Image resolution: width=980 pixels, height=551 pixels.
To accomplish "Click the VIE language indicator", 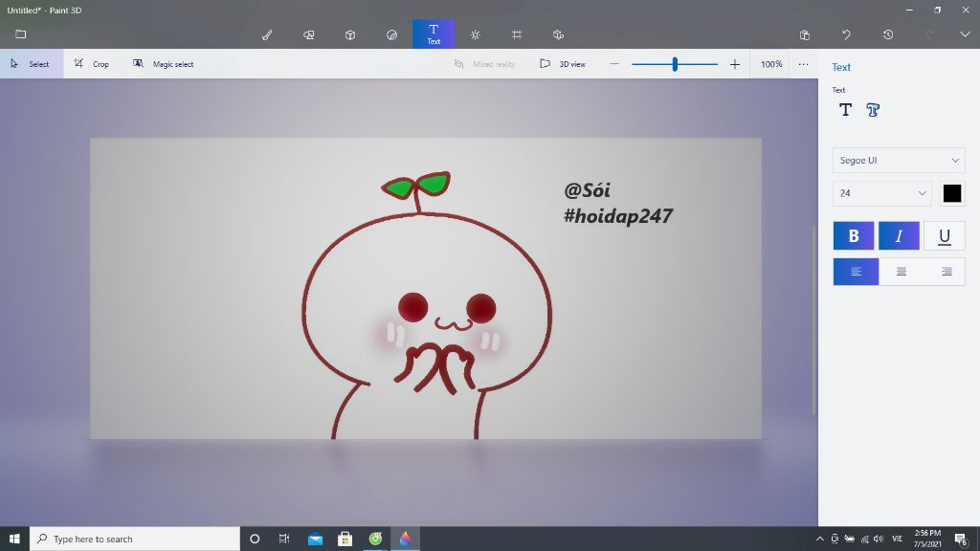I will [x=897, y=539].
